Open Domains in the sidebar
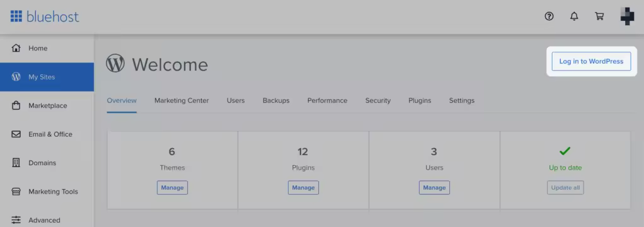 click(47, 163)
